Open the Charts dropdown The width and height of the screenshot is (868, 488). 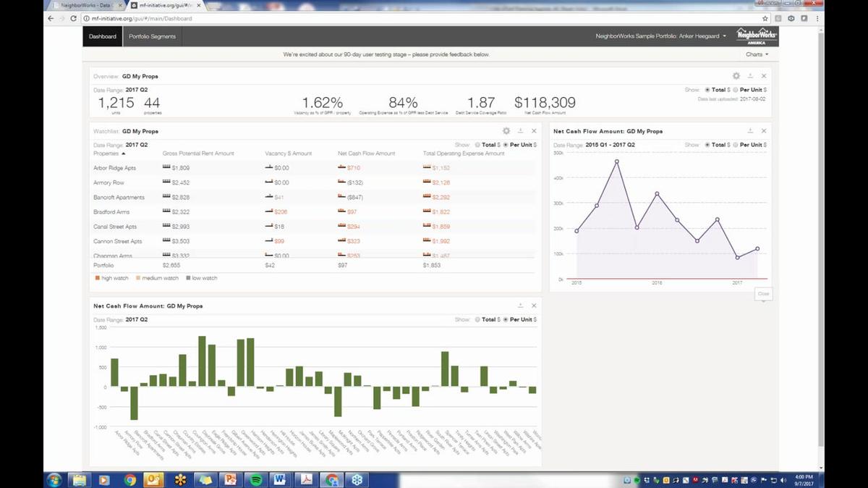pos(757,54)
